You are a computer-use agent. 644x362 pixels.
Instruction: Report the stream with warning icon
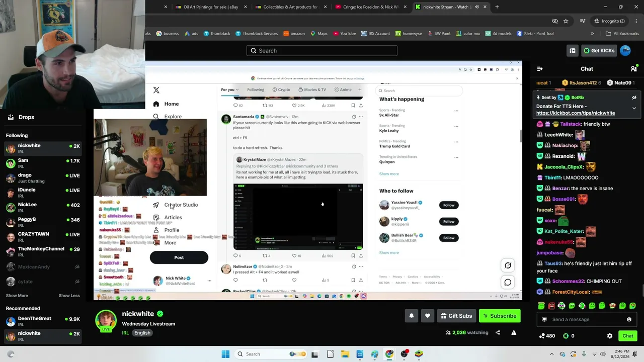click(514, 332)
